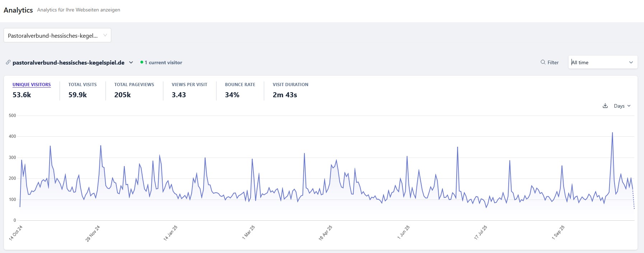Switch to the Total Visits metric
The height and width of the screenshot is (253, 644).
[x=83, y=85]
